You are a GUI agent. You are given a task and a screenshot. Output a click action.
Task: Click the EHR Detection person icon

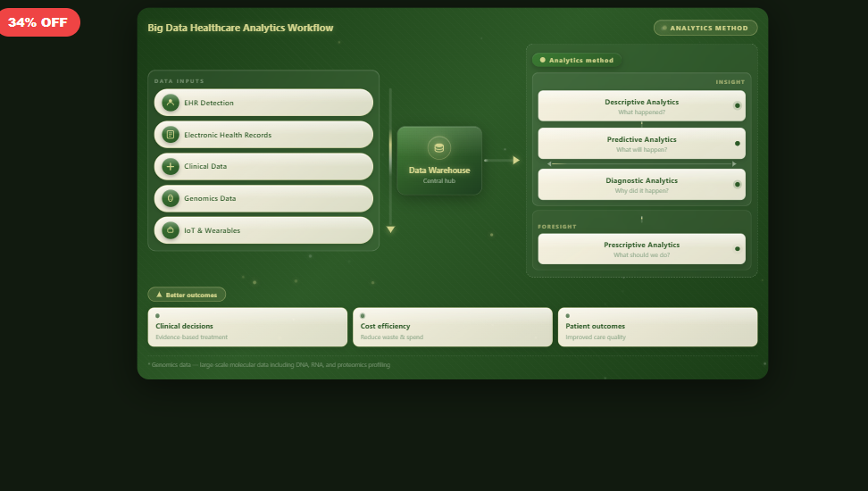click(171, 103)
